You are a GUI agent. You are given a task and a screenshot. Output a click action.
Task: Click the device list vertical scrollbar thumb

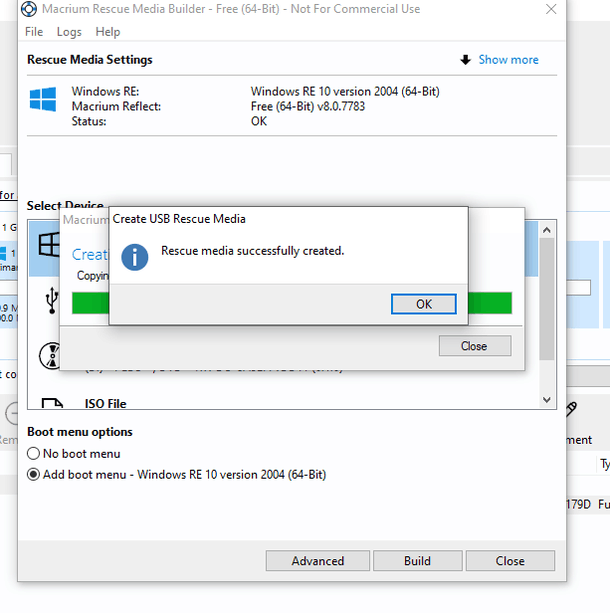[547, 299]
